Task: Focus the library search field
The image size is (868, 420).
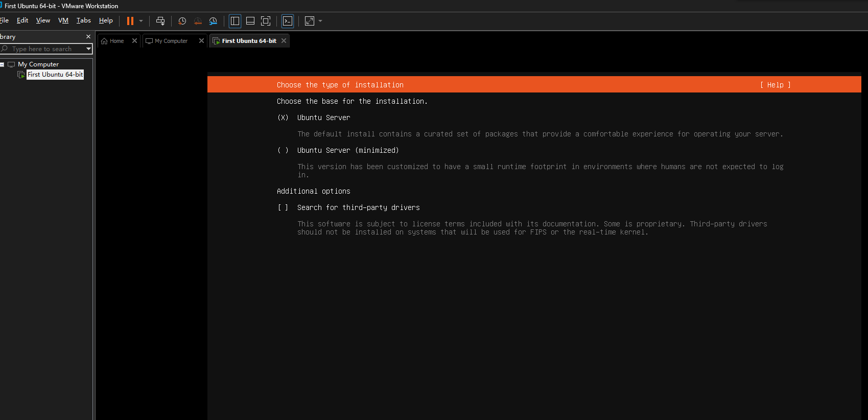Action: pyautogui.click(x=43, y=49)
